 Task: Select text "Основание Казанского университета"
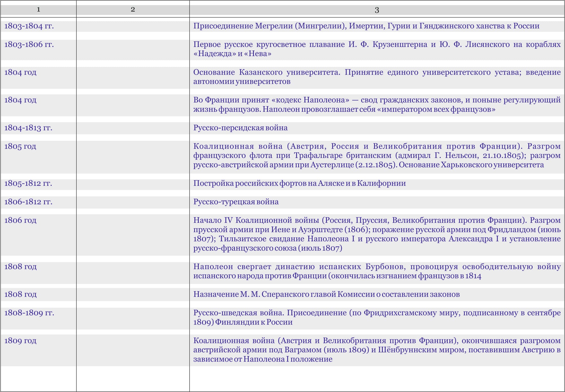(x=266, y=72)
